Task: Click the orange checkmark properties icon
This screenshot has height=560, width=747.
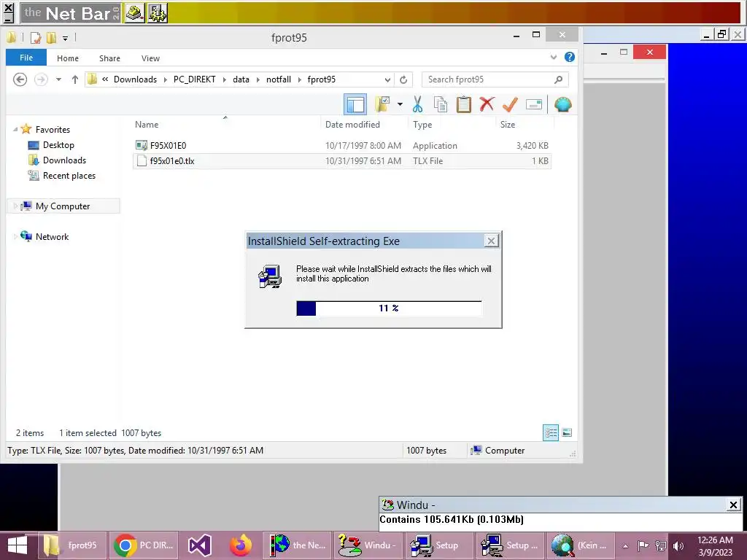Action: click(510, 104)
